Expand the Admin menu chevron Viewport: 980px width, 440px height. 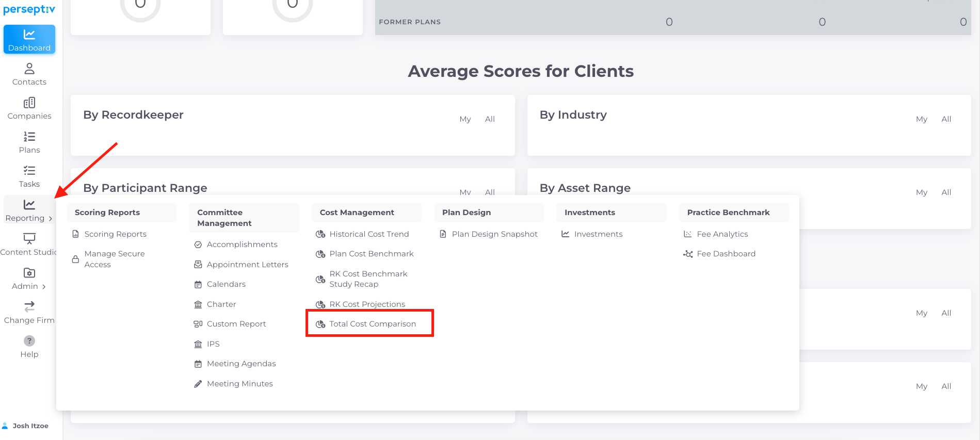44,287
